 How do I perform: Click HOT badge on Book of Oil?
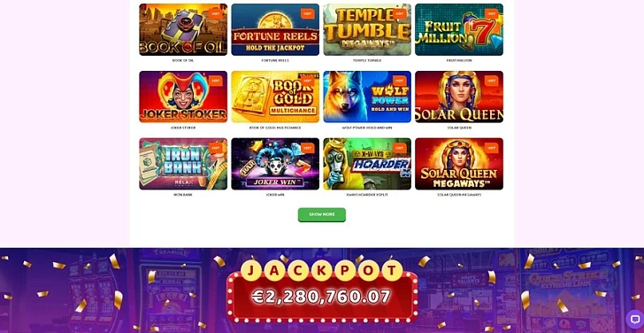coord(216,13)
